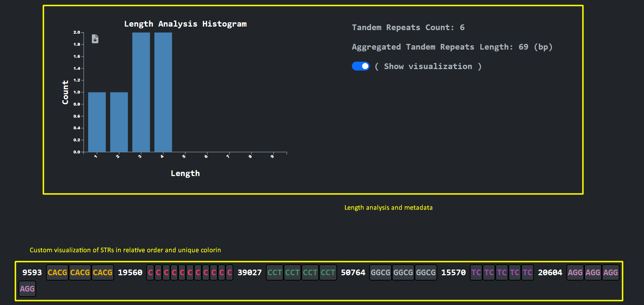Click the Tandem Repeats Count text
Image resolution: width=644 pixels, height=305 pixels.
[x=408, y=27]
